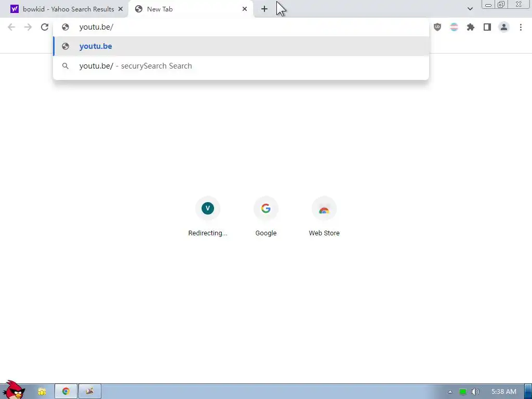Open the uBlock Origin shield extension
This screenshot has width=532, height=399.
click(437, 27)
